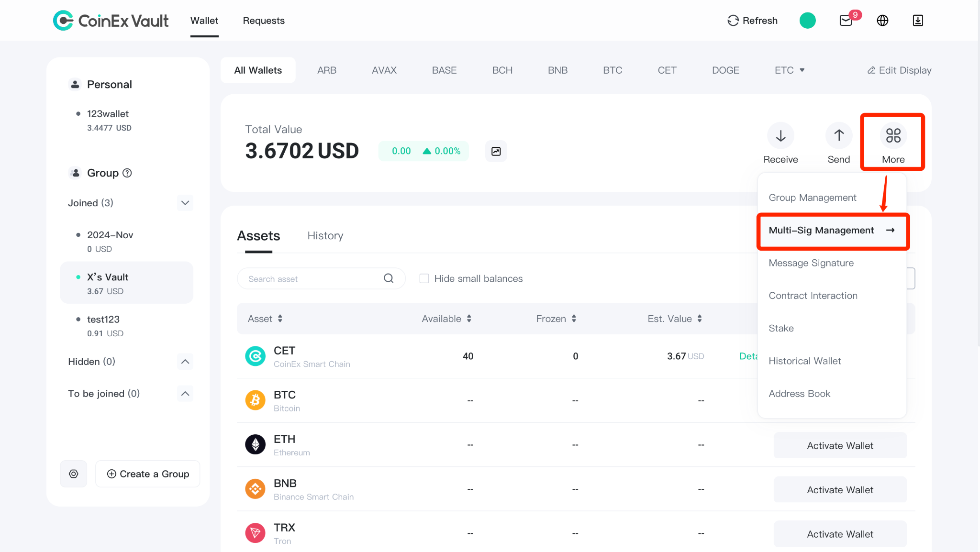Select the BNB chain tab
The width and height of the screenshot is (980, 552).
coord(558,70)
